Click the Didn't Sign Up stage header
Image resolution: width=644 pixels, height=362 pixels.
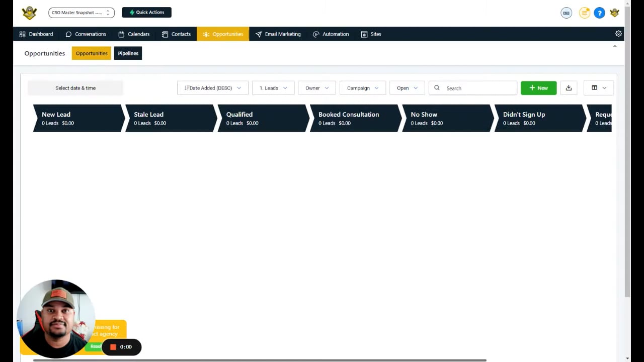pos(540,118)
